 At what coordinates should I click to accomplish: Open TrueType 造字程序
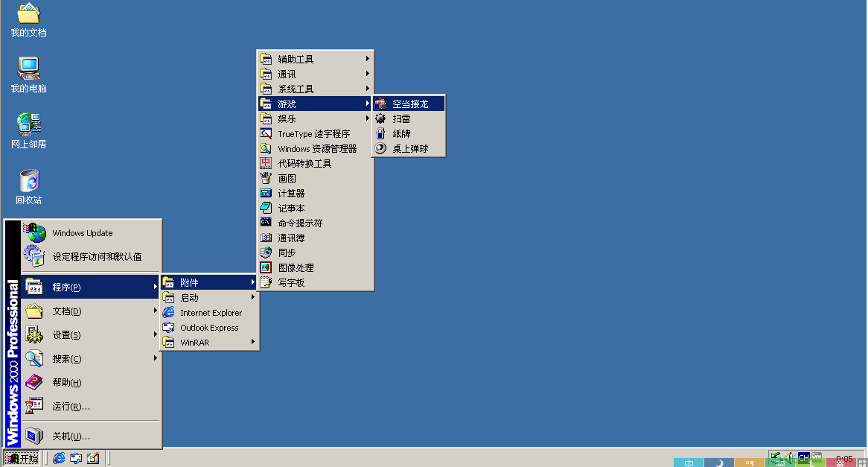pos(316,133)
